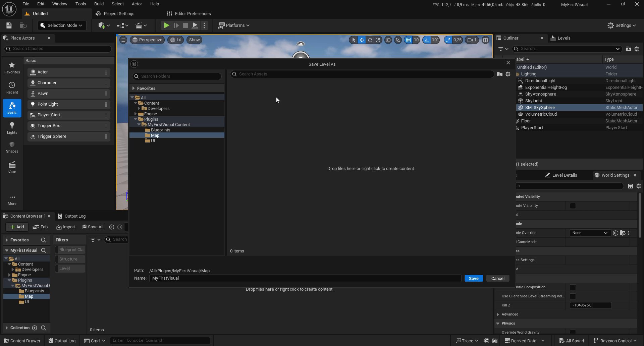The image size is (644, 346).
Task: Open Settings dropdown at top right
Action: click(622, 25)
